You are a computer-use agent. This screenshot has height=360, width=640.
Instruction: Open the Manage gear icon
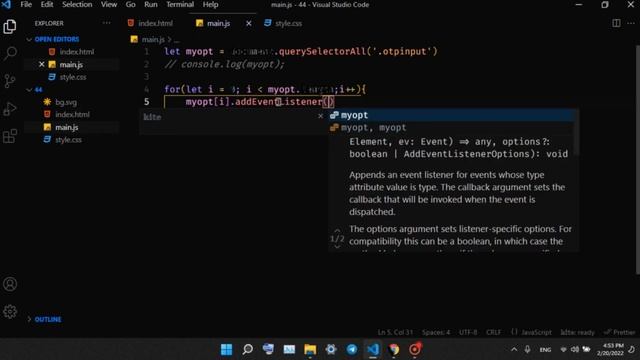(10, 312)
